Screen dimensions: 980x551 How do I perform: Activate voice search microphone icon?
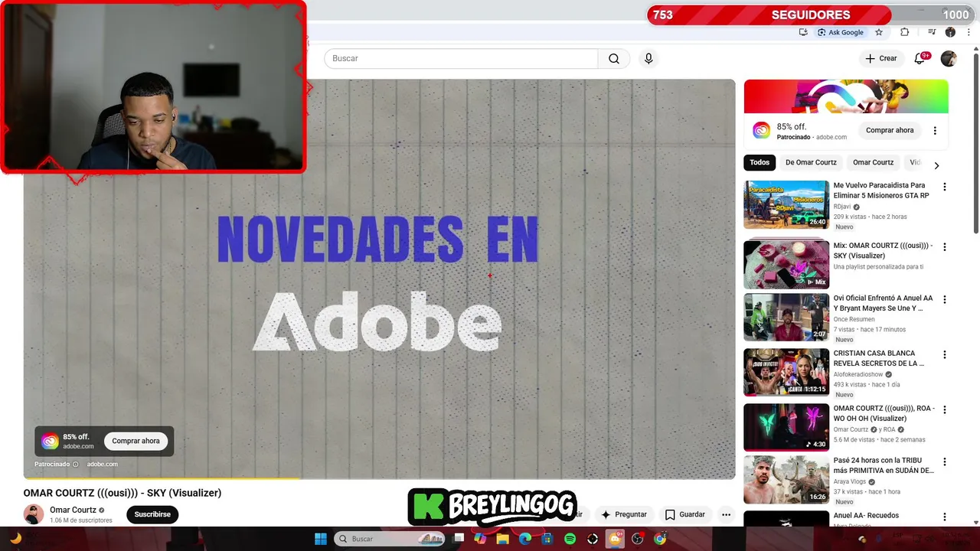[648, 59]
